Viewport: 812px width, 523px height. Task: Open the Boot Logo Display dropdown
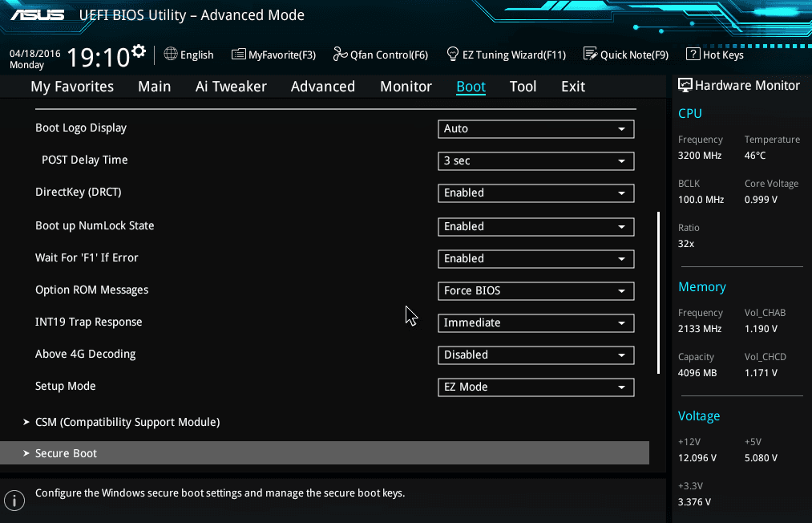(x=536, y=129)
